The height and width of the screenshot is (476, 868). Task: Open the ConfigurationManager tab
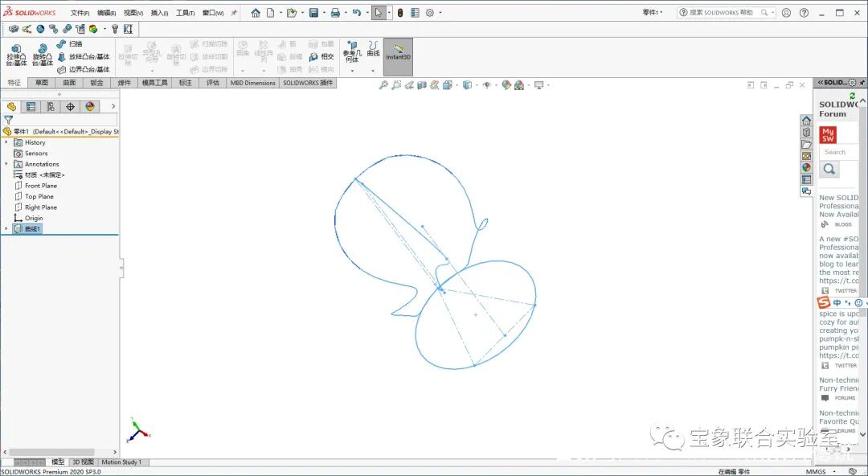click(51, 106)
